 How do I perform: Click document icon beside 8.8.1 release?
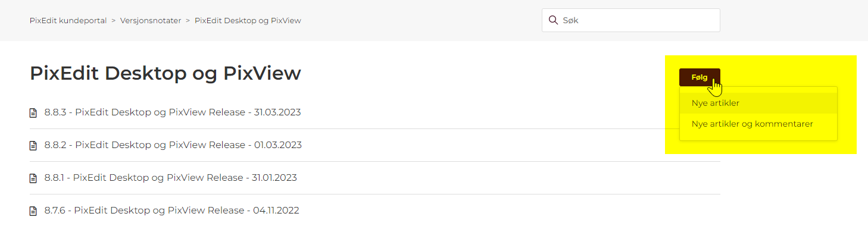point(33,178)
